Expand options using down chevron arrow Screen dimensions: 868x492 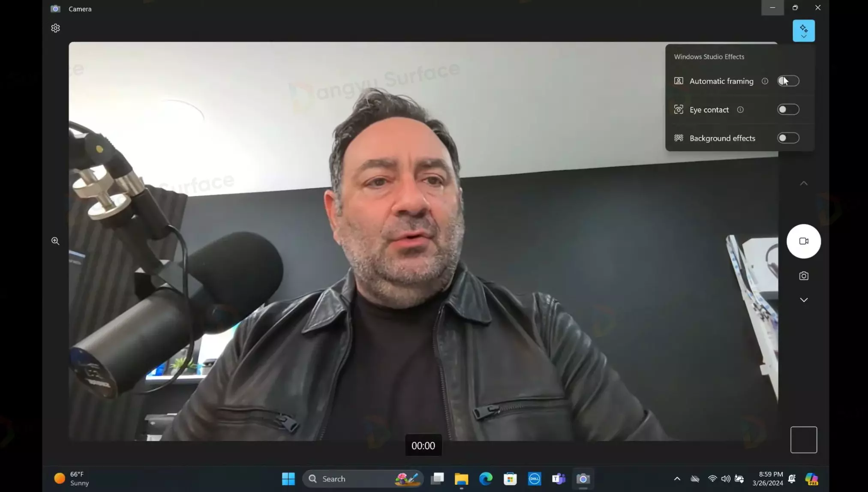click(x=804, y=300)
